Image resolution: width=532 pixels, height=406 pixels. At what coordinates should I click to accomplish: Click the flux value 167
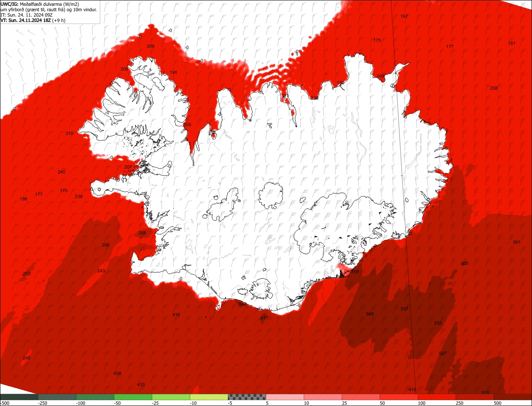(404, 16)
